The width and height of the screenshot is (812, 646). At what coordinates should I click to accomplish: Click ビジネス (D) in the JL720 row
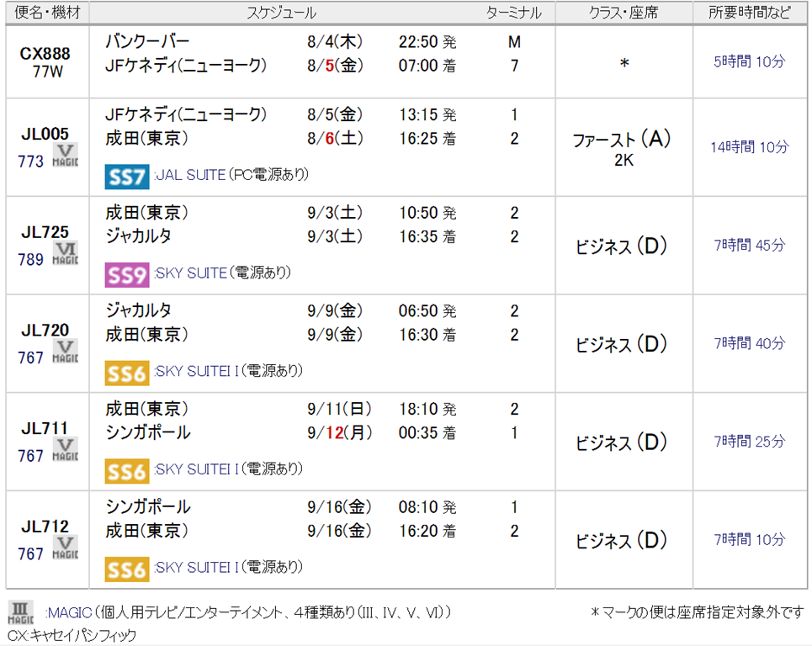[622, 344]
